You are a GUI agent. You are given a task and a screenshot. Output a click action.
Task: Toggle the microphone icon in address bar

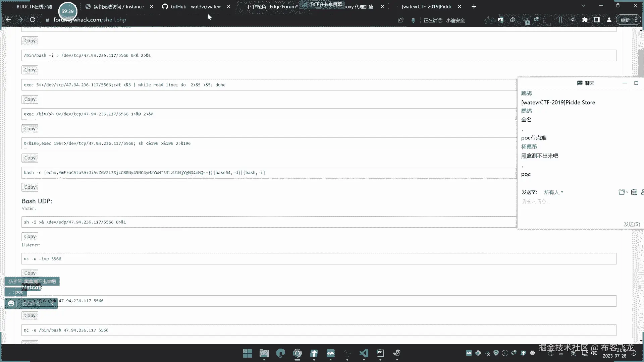[x=413, y=20]
